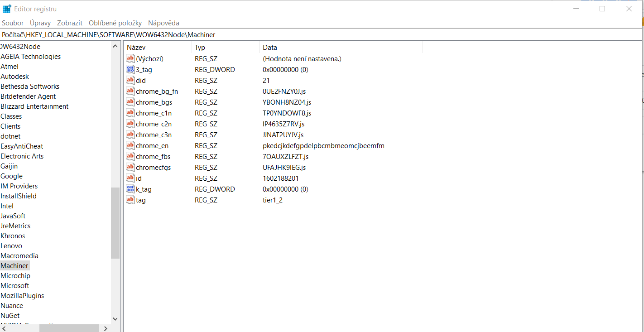
Task: Click the string icon beside chrome_fbs
Action: click(130, 156)
